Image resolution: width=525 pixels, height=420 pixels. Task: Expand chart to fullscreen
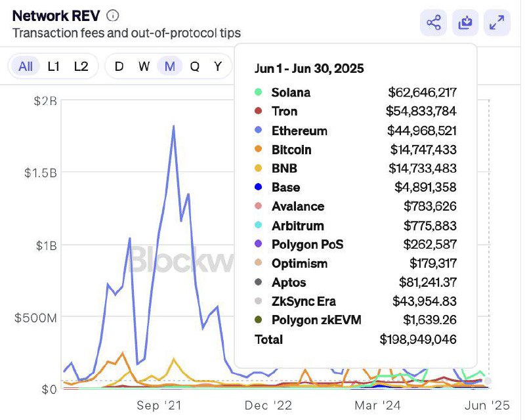point(497,23)
